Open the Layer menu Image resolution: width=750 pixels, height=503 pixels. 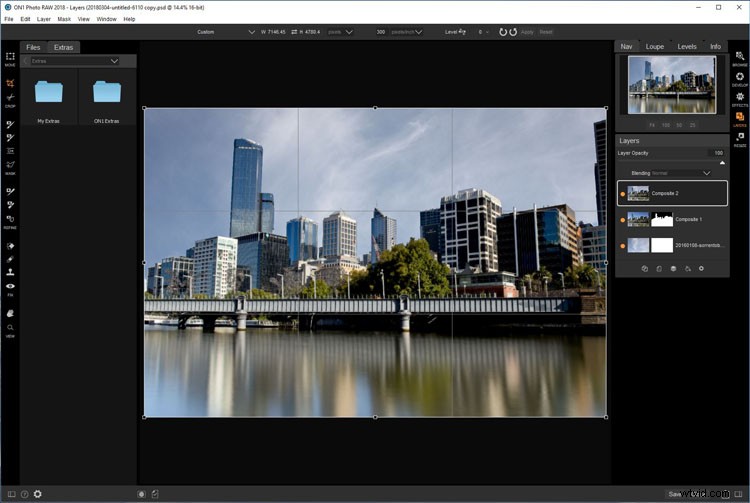44,19
